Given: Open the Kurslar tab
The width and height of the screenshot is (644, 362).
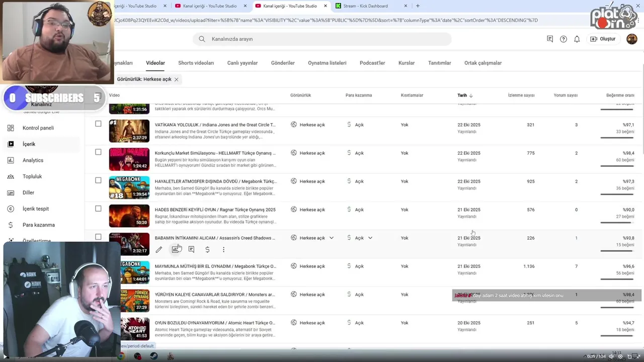Looking at the screenshot, I should point(407,63).
